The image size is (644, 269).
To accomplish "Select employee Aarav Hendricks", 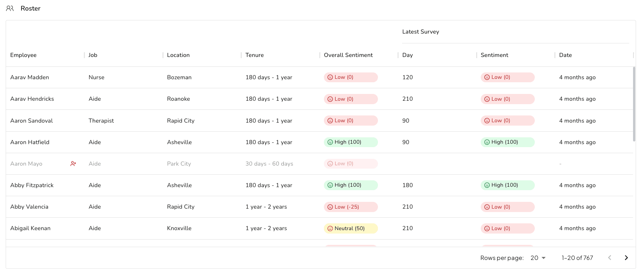I will [x=32, y=99].
